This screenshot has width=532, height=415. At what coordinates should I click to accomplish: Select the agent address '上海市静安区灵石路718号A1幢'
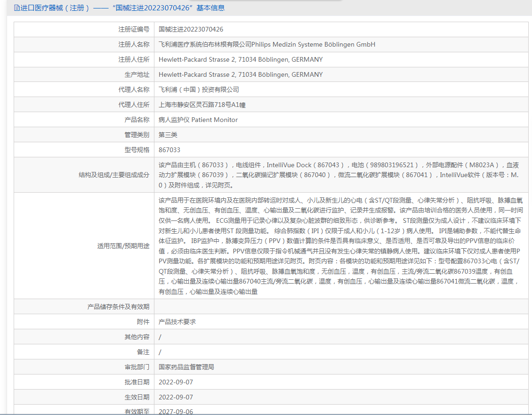(x=202, y=105)
